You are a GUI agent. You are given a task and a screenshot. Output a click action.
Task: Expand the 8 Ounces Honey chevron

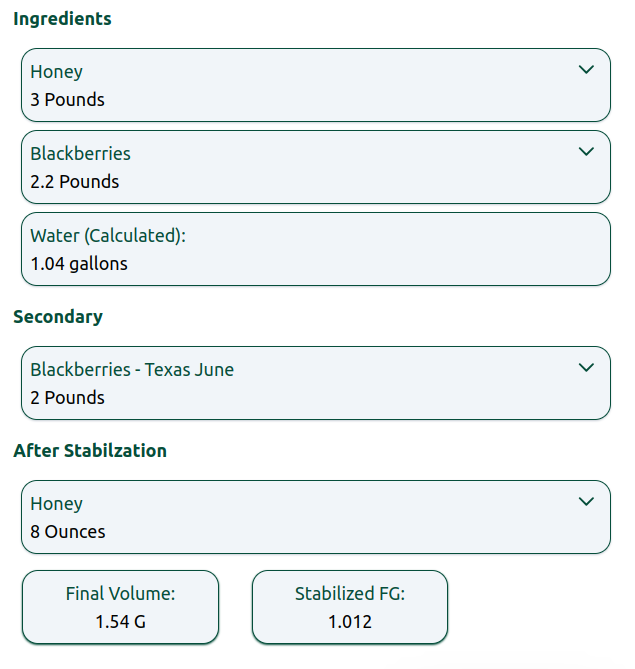(x=586, y=502)
